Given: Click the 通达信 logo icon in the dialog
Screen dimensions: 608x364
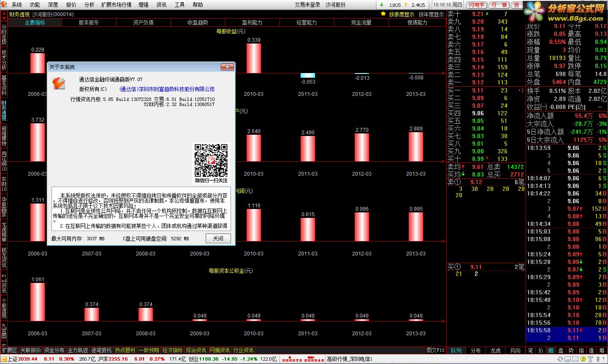Looking at the screenshot, I should (x=59, y=83).
